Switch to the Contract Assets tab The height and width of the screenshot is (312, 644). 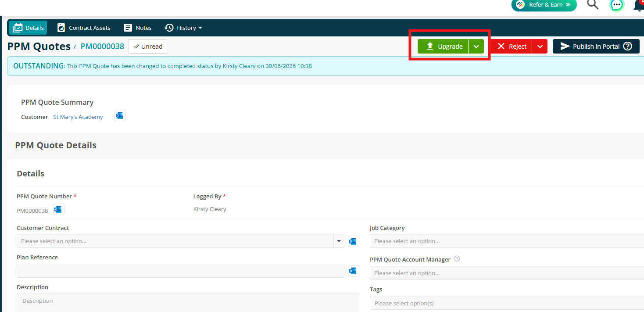84,28
